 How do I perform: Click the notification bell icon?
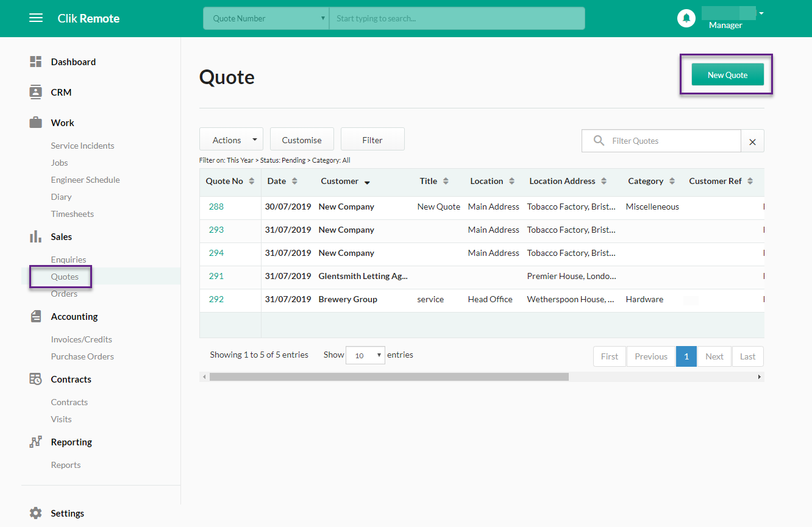tap(686, 18)
